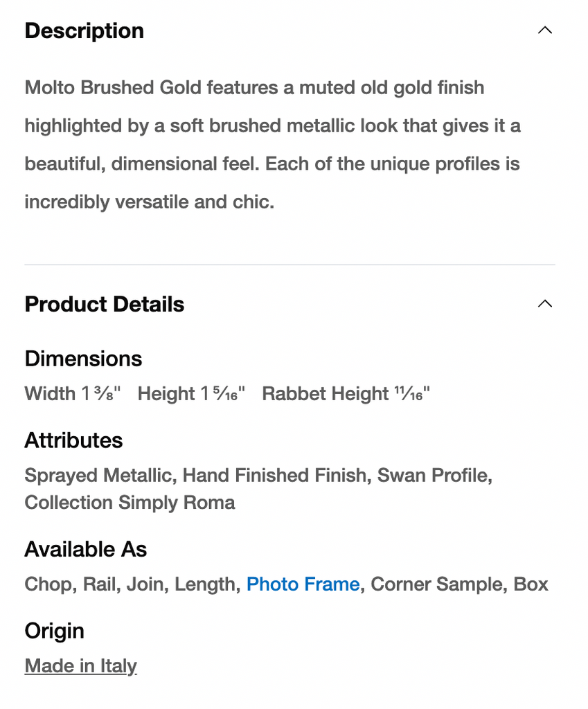Collapse the Product Details chevron
Image resolution: width=588 pixels, height=709 pixels.
(545, 304)
